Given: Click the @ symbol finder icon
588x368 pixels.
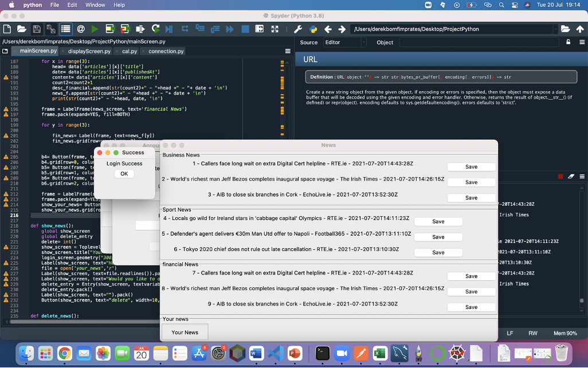Looking at the screenshot, I should pos(81,29).
